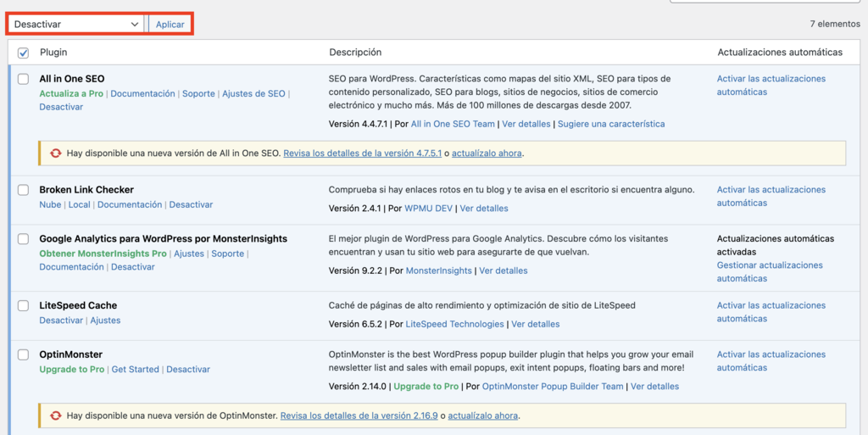The height and width of the screenshot is (435, 868).
Task: Click actualízalo ahora for All in One SEO
Action: 487,153
